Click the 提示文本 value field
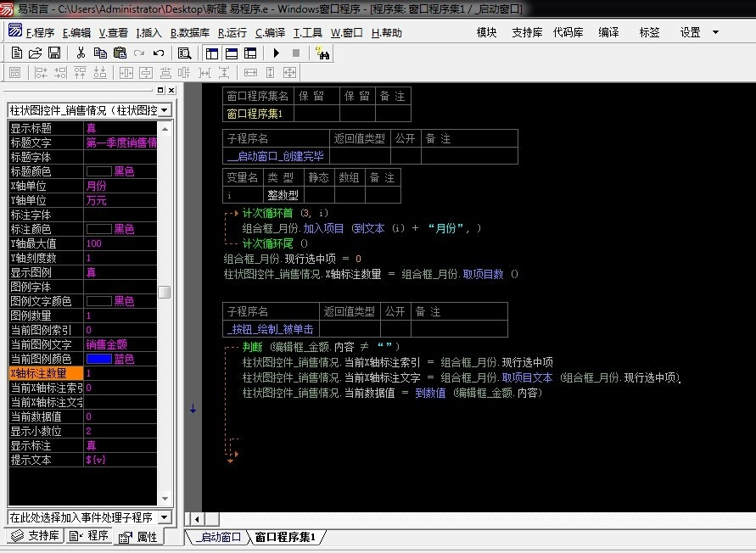Image resolution: width=756 pixels, height=553 pixels. (120, 460)
